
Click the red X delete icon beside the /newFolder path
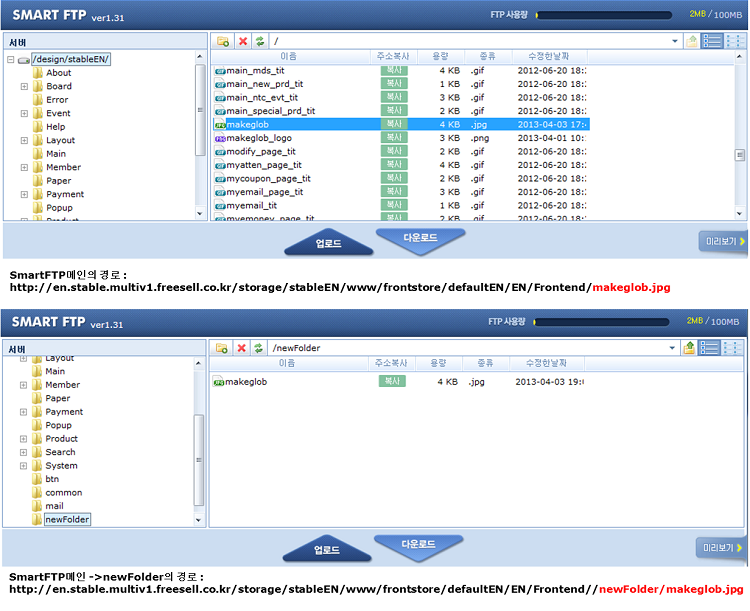pos(242,347)
